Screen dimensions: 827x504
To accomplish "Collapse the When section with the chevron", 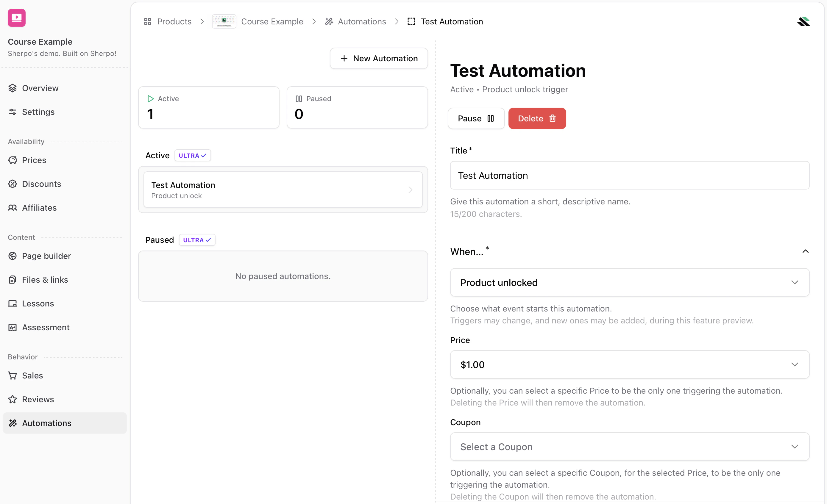I will (805, 251).
